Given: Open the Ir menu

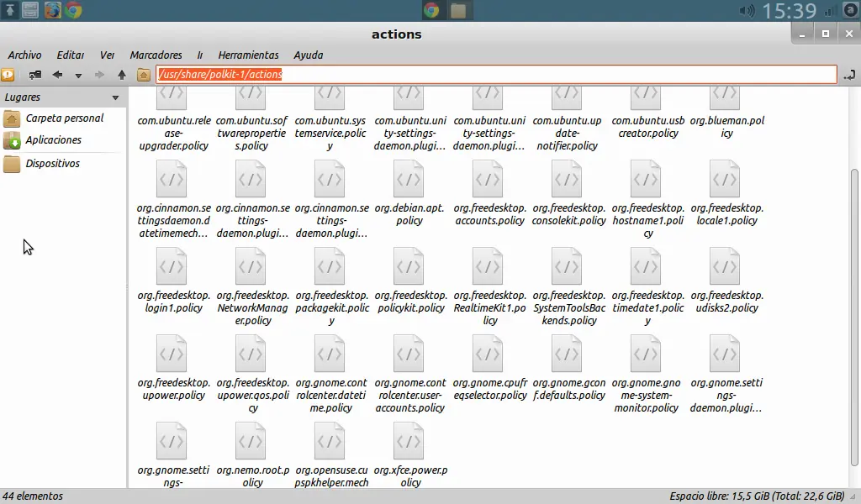Looking at the screenshot, I should [x=200, y=55].
